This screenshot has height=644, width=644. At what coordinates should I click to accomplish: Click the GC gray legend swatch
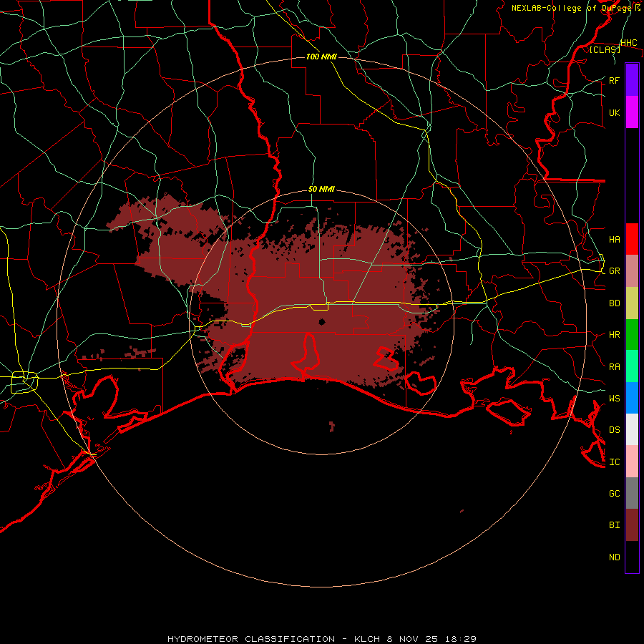(632, 493)
